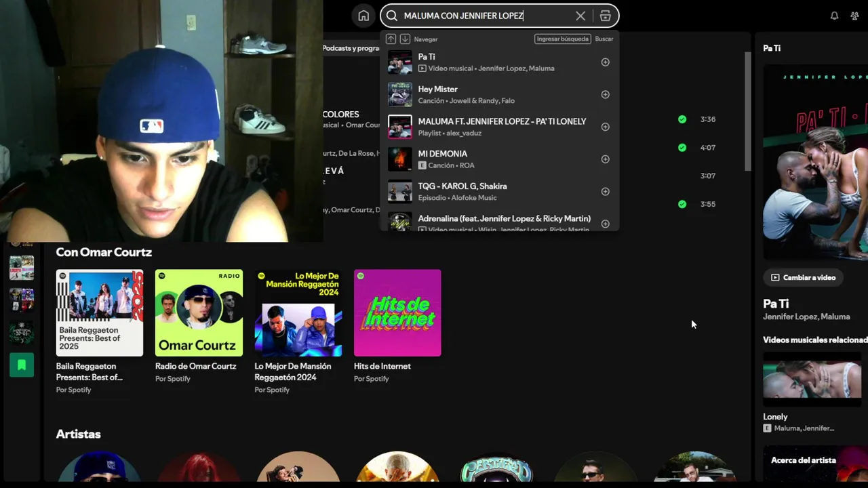Click up arrow navigation key icon
This screenshot has height=488, width=868.
[391, 39]
